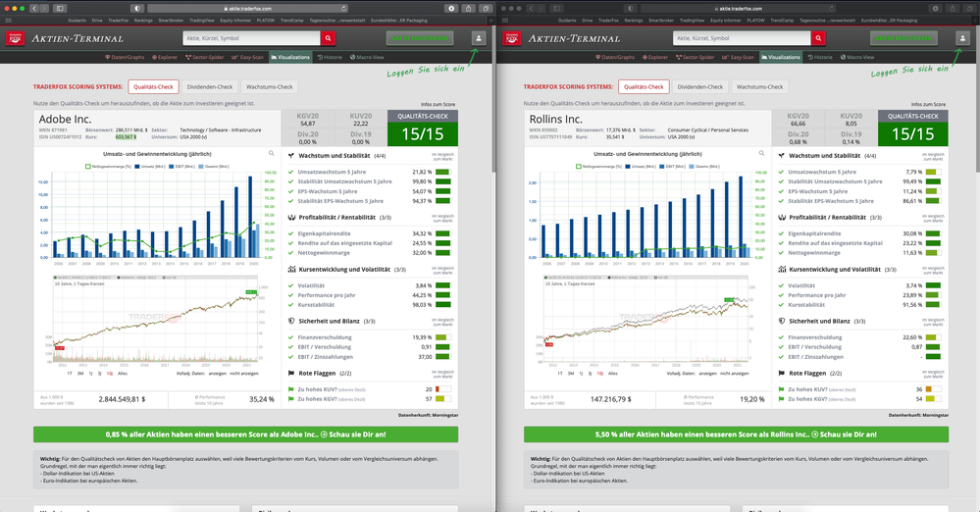Click Infos zum Score in Adobe window

[438, 104]
